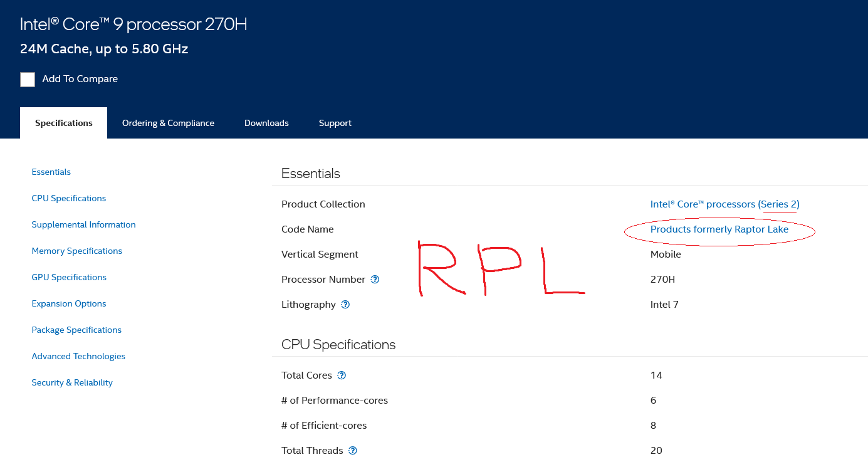Viewport: 868px width, 462px height.
Task: Click the Processor Number row label
Action: 323,280
